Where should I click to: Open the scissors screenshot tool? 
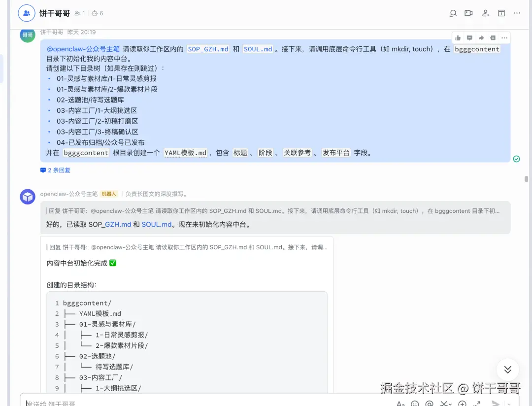[443, 404]
